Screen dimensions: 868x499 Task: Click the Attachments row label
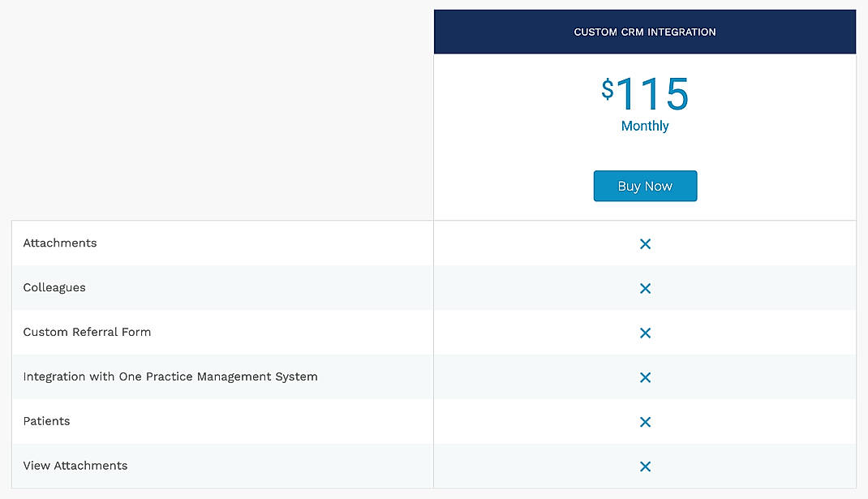pyautogui.click(x=60, y=243)
